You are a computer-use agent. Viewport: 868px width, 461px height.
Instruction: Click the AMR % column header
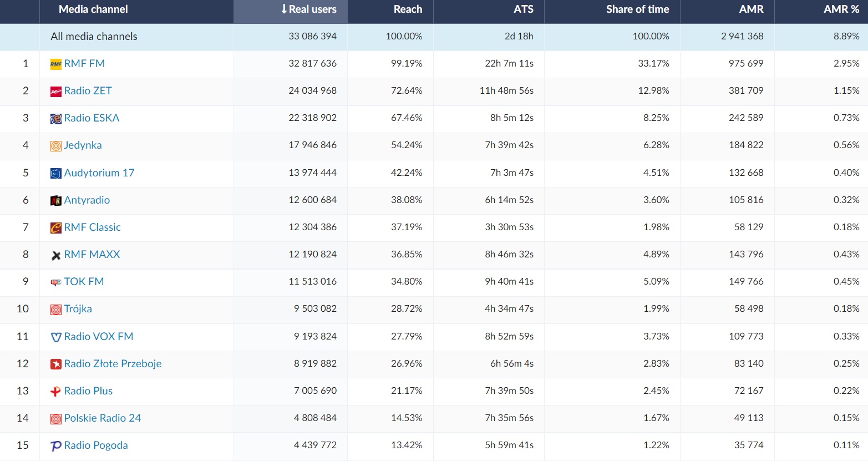pos(841,9)
